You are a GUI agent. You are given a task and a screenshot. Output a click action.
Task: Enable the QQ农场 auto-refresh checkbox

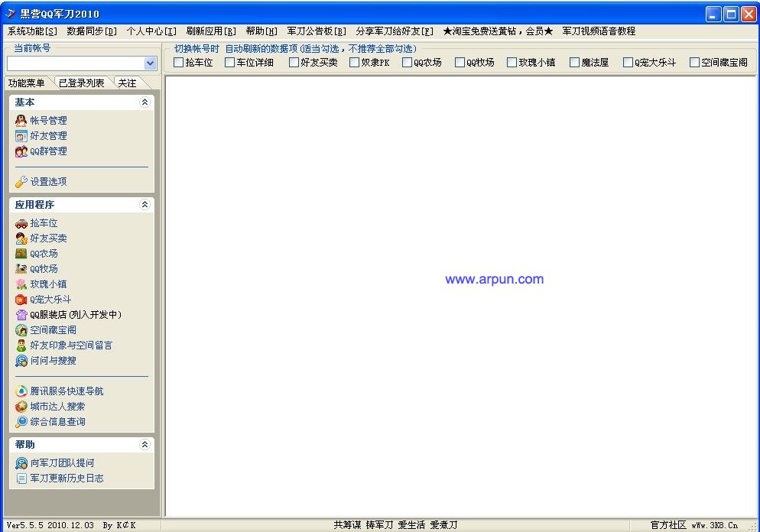click(407, 63)
